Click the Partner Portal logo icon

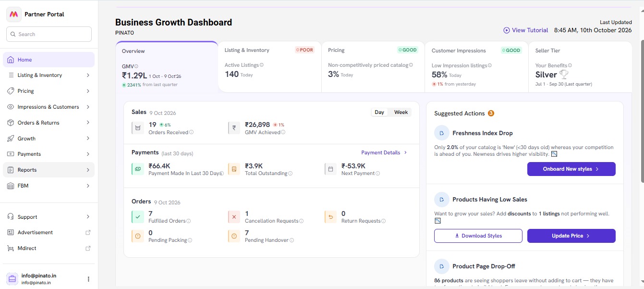14,14
